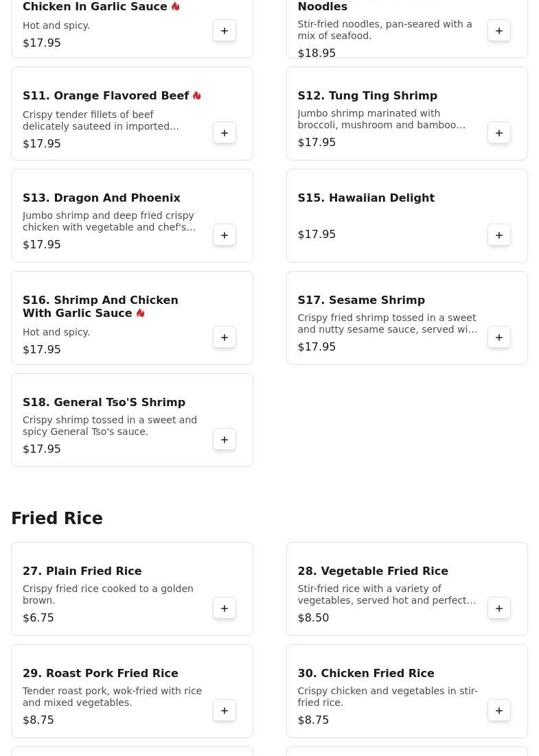Screen dimensions: 539x756
Task: Add the $18.95 seafood noodles dish
Action: [x=499, y=30]
